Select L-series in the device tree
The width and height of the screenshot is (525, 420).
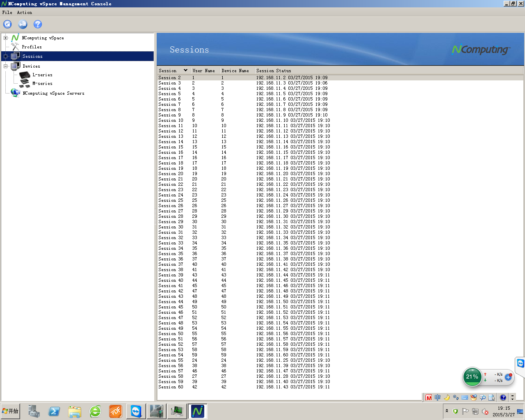click(42, 75)
